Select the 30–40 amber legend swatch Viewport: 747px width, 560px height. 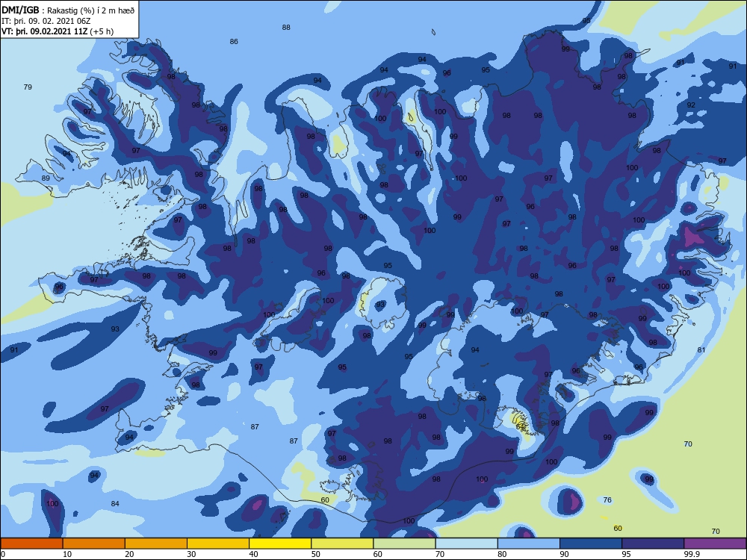(x=218, y=544)
